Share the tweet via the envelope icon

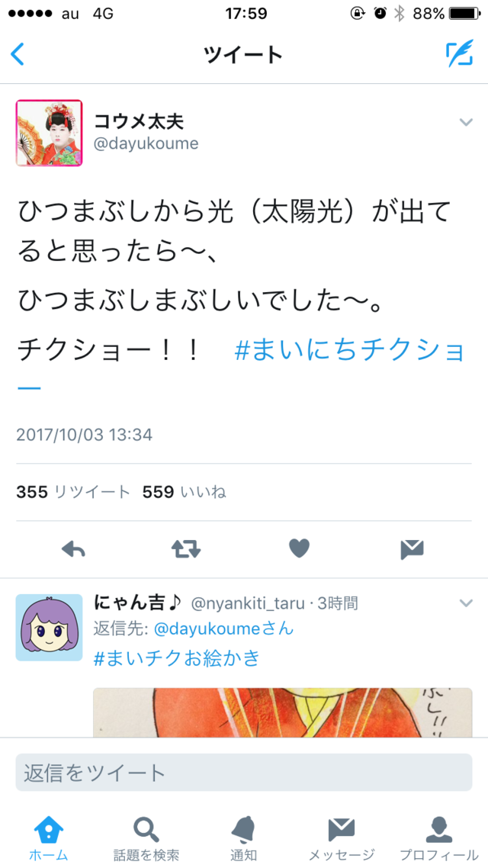413,549
